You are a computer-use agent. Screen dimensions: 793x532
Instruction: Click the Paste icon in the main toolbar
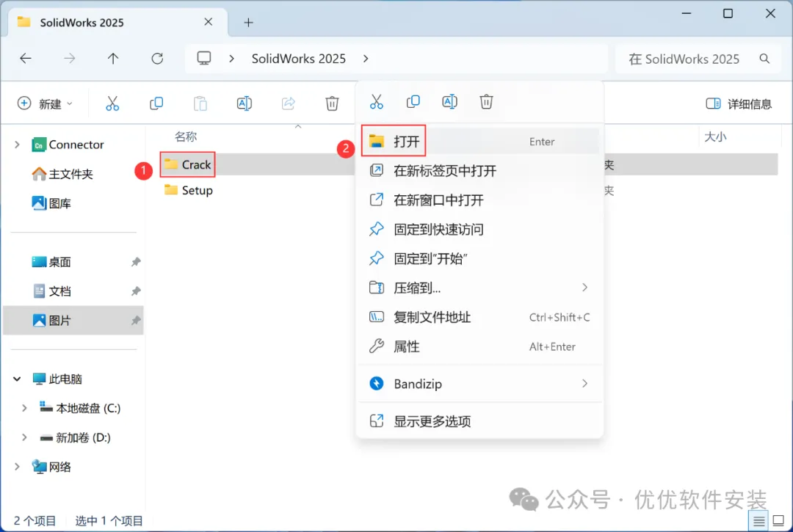[200, 103]
